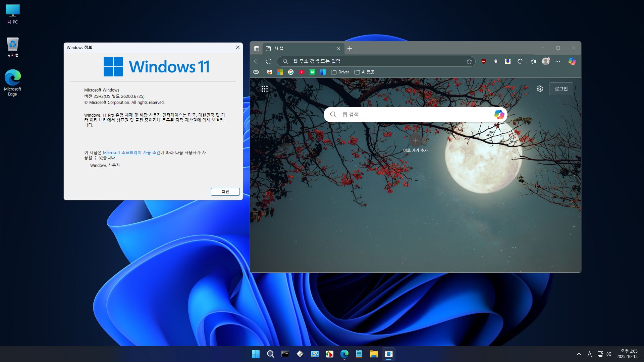The width and height of the screenshot is (644, 362).
Task: Expand the AI 챗봇 bookmarks folder
Action: [365, 72]
